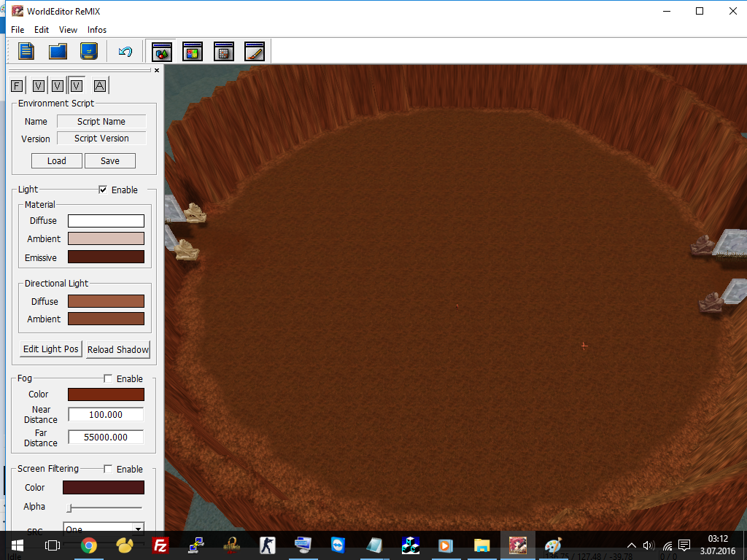
Task: Click the blue open folder toolbar icon
Action: click(x=58, y=51)
